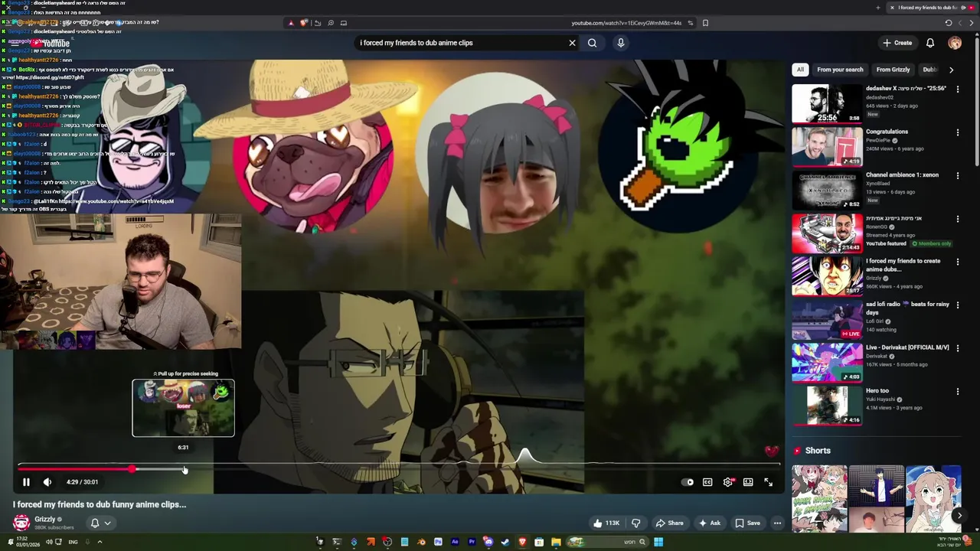Clear the YouTube search box with X
Screen dimensions: 980x551
[572, 43]
